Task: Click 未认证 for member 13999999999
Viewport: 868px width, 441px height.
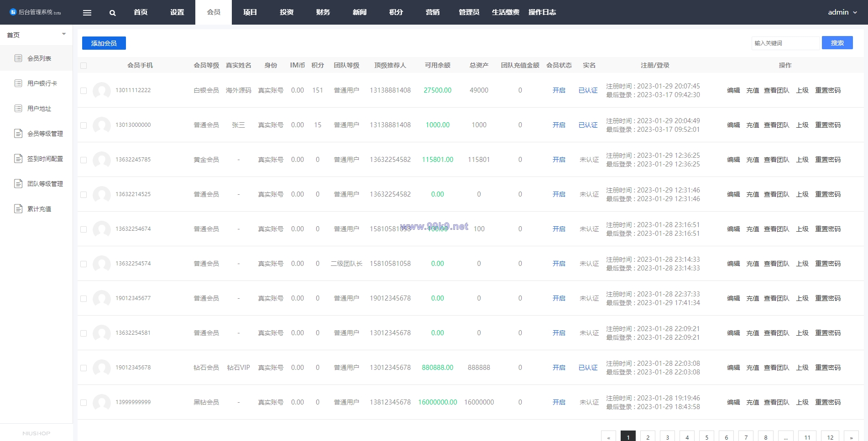Action: pos(589,402)
